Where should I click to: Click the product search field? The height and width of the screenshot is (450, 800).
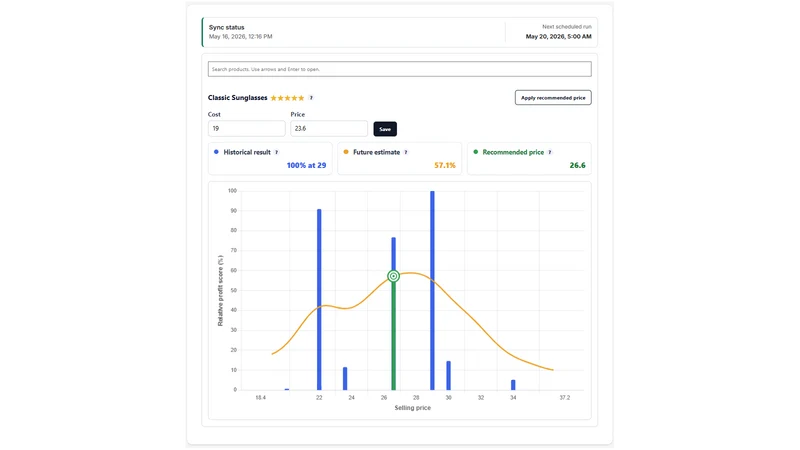point(399,69)
